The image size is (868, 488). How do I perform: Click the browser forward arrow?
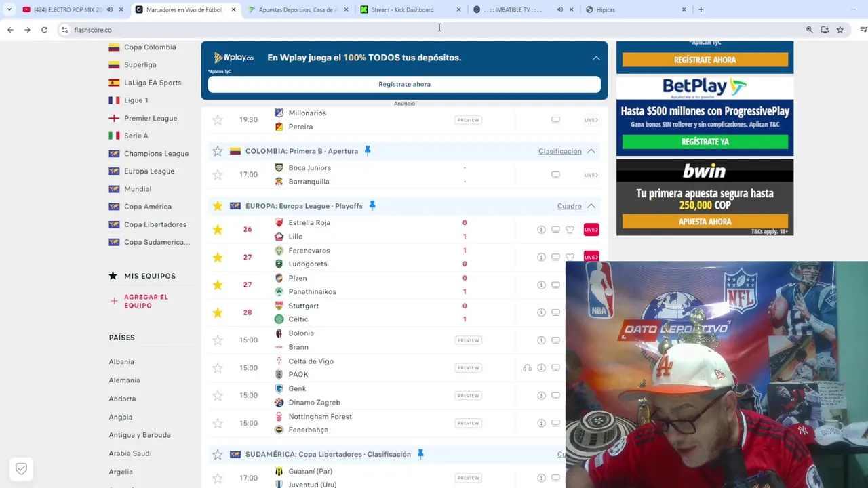click(27, 30)
